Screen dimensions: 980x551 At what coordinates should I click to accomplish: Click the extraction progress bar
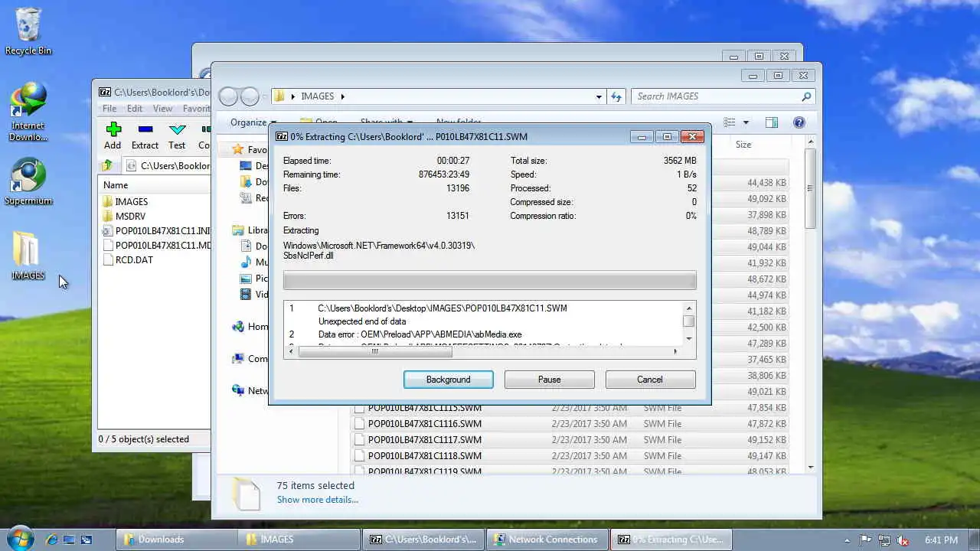coord(489,280)
